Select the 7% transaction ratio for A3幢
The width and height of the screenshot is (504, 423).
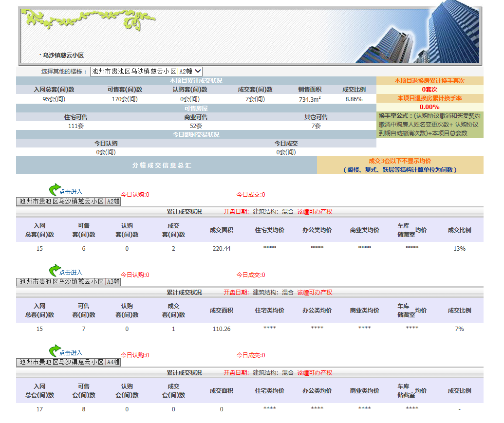tap(460, 329)
